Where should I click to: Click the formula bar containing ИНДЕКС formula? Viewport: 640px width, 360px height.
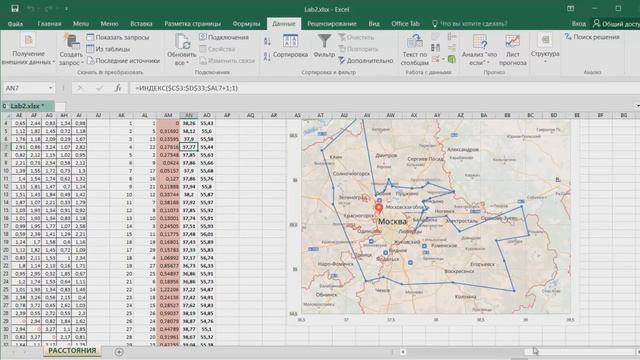384,88
